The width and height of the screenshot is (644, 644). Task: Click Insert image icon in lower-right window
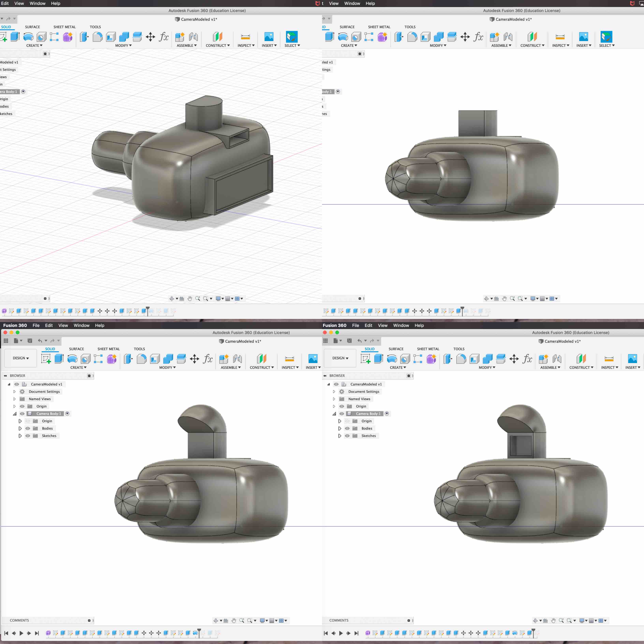632,359
